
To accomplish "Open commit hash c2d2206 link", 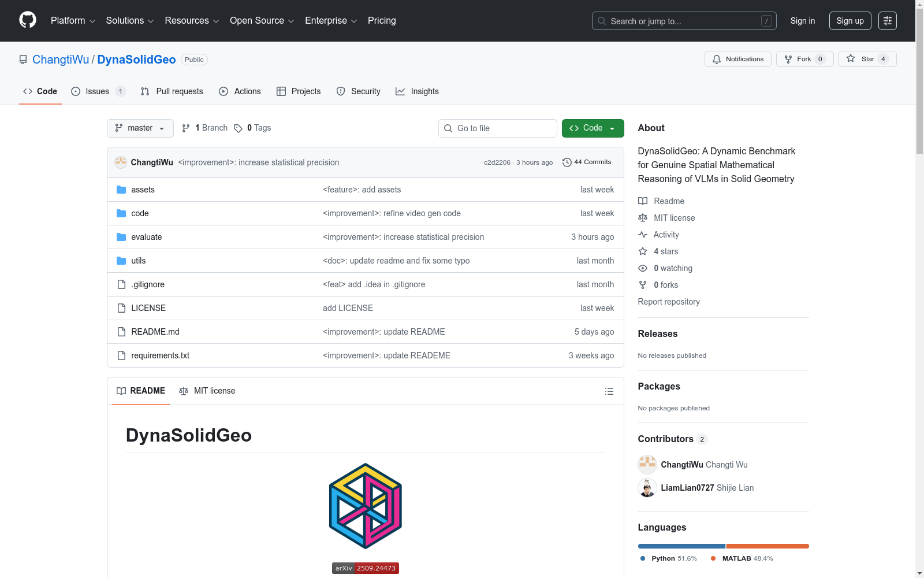I will (x=497, y=162).
